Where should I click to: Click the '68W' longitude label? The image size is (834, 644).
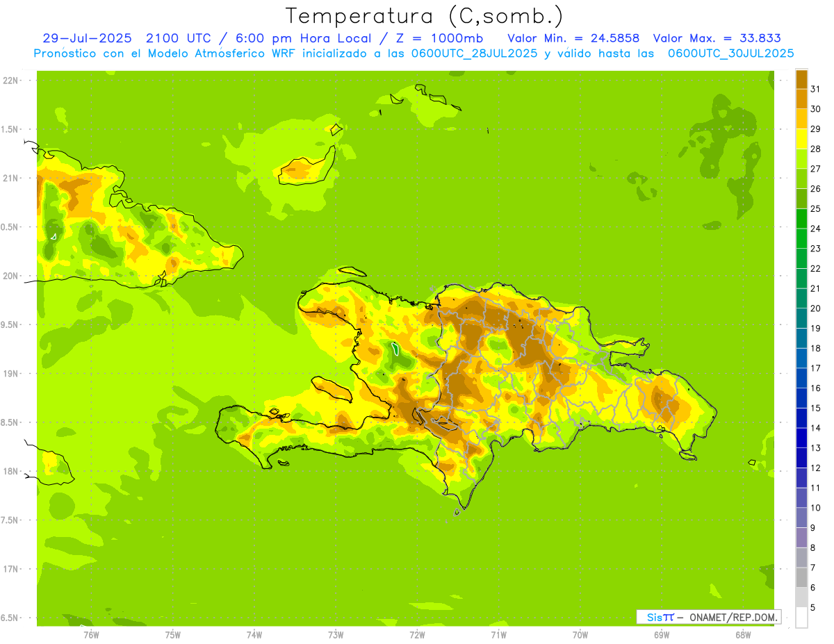click(743, 635)
